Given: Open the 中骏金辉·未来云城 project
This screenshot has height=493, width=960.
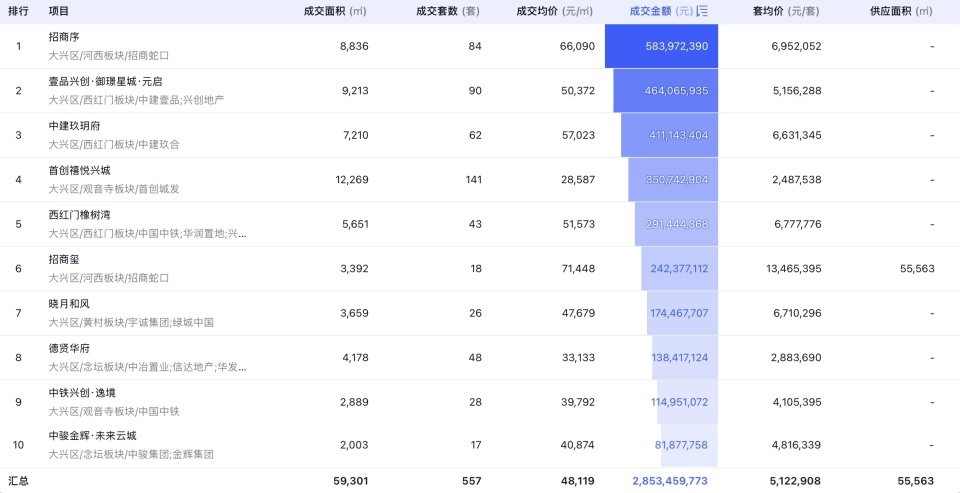Looking at the screenshot, I should pyautogui.click(x=92, y=436).
